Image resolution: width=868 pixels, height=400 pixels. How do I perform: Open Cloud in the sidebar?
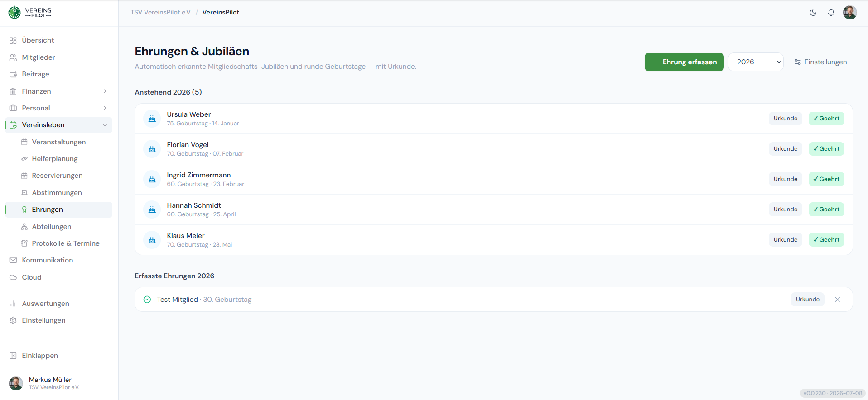[x=58, y=277]
